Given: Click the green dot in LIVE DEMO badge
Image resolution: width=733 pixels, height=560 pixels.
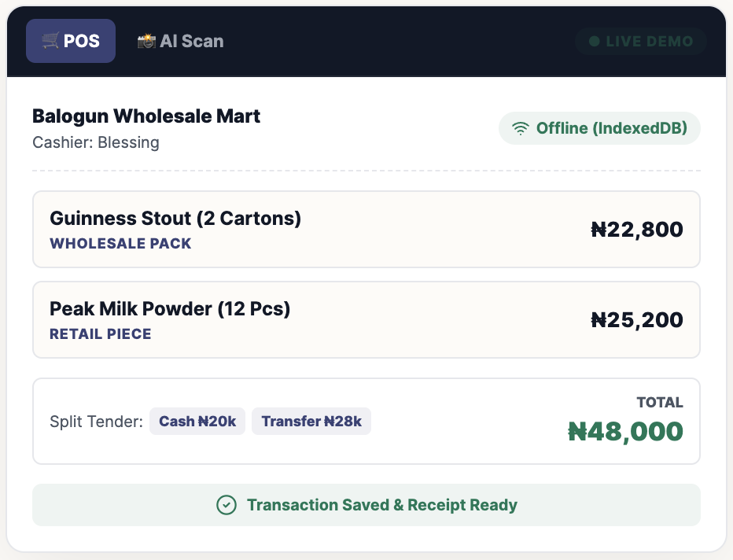Looking at the screenshot, I should [x=594, y=41].
